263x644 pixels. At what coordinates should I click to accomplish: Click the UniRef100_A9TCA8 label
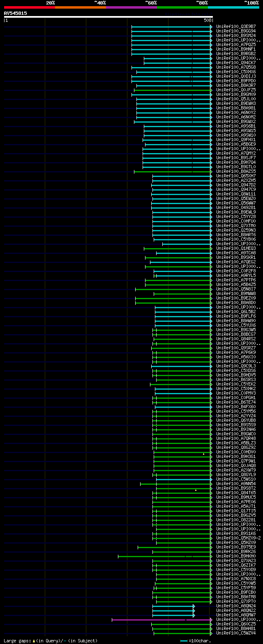(236, 253)
